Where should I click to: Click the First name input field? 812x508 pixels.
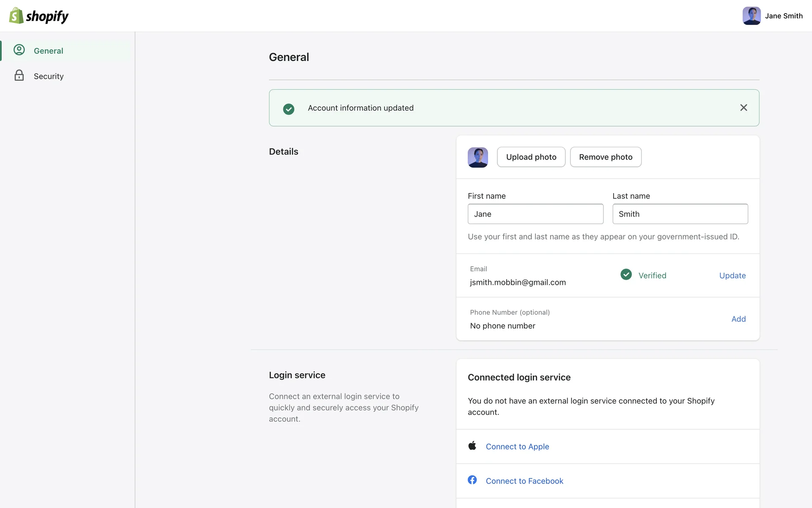coord(535,214)
